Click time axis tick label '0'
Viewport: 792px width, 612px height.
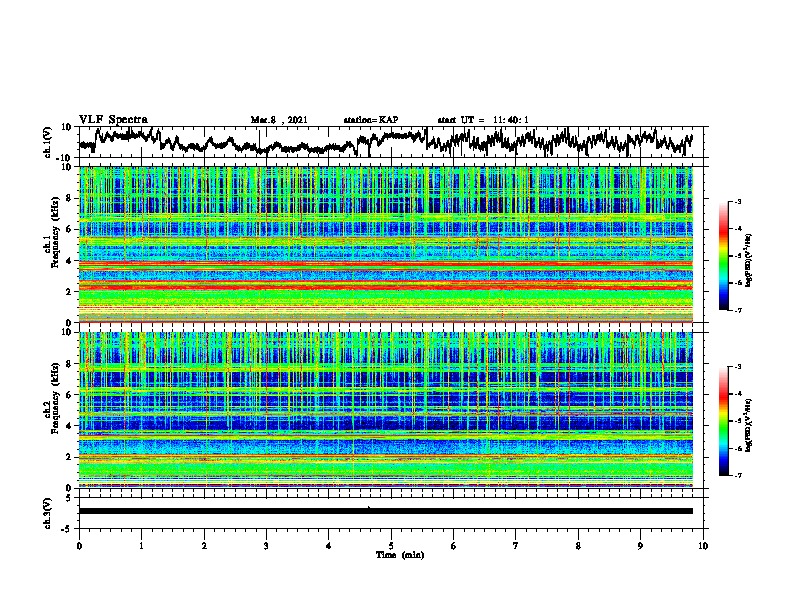click(x=79, y=546)
